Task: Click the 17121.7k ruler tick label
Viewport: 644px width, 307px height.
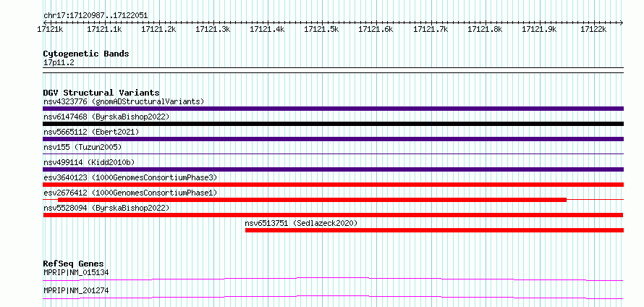Action: click(431, 29)
